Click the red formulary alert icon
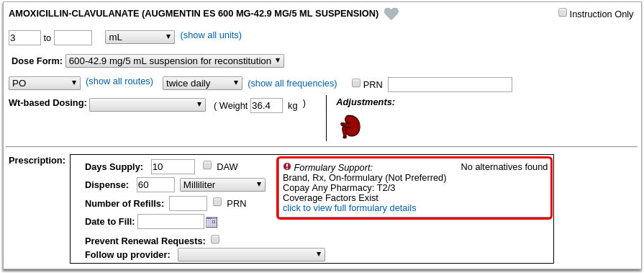 click(287, 166)
